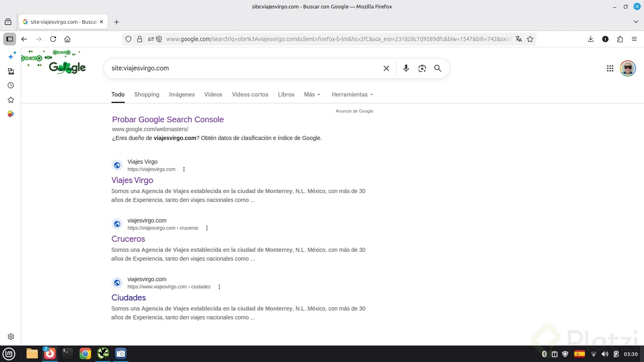Click the favicon of the Viajes Virgo result

[117, 165]
